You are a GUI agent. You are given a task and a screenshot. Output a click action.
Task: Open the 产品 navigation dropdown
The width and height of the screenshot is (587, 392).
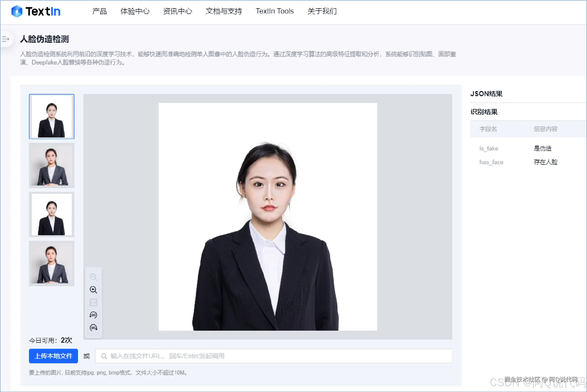pyautogui.click(x=100, y=12)
